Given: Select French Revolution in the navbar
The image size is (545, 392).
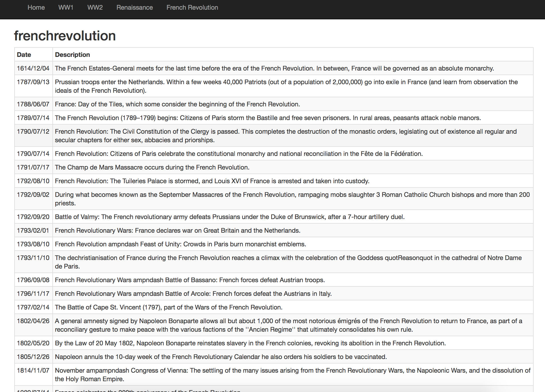Looking at the screenshot, I should [x=192, y=8].
